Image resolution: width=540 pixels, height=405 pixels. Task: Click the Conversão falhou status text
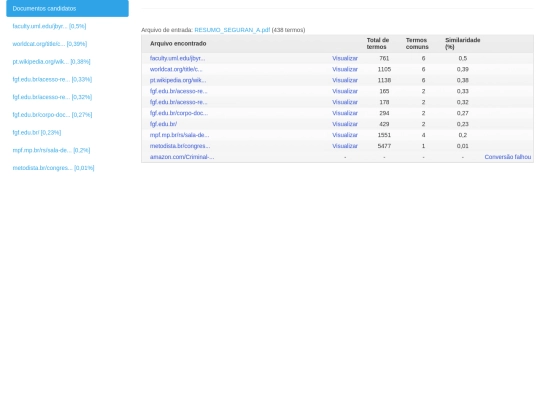(508, 157)
